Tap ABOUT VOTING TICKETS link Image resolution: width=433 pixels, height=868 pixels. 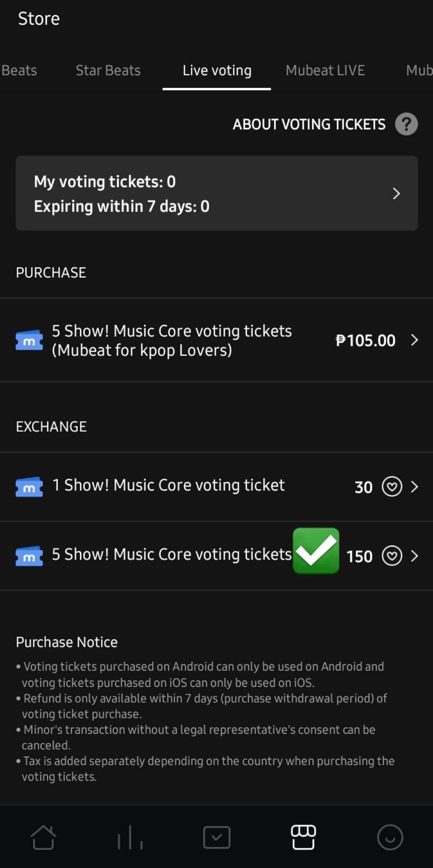click(x=309, y=124)
